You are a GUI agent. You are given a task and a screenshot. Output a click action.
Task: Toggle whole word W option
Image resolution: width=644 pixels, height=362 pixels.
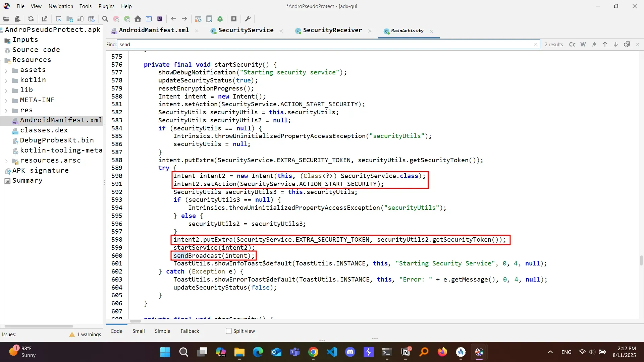[x=583, y=45]
